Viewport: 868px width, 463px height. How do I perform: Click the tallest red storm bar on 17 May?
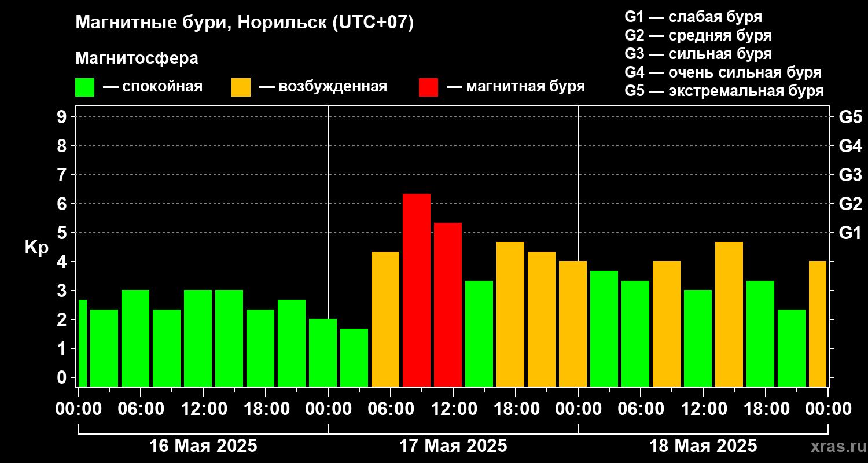point(417,290)
